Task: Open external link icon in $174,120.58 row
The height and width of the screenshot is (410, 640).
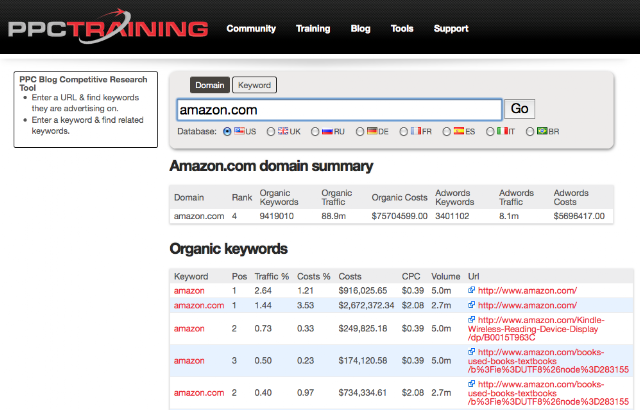Action: [x=471, y=351]
